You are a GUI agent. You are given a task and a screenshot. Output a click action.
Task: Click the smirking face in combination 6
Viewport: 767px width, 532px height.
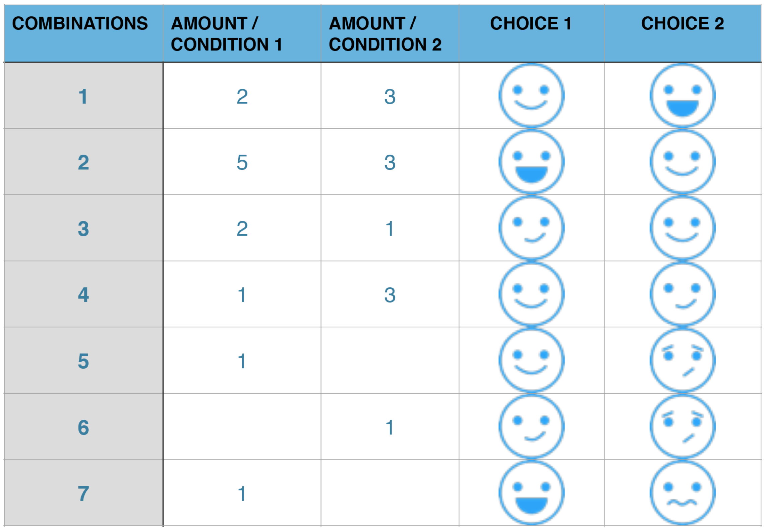click(x=531, y=426)
